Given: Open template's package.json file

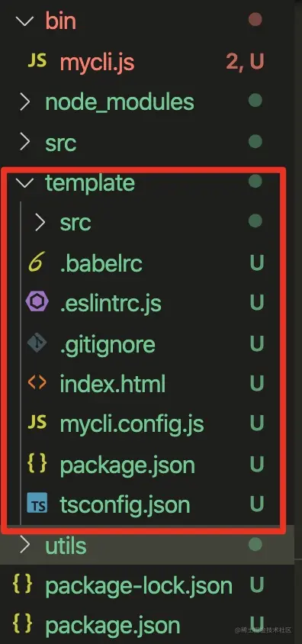Looking at the screenshot, I should (x=127, y=465).
